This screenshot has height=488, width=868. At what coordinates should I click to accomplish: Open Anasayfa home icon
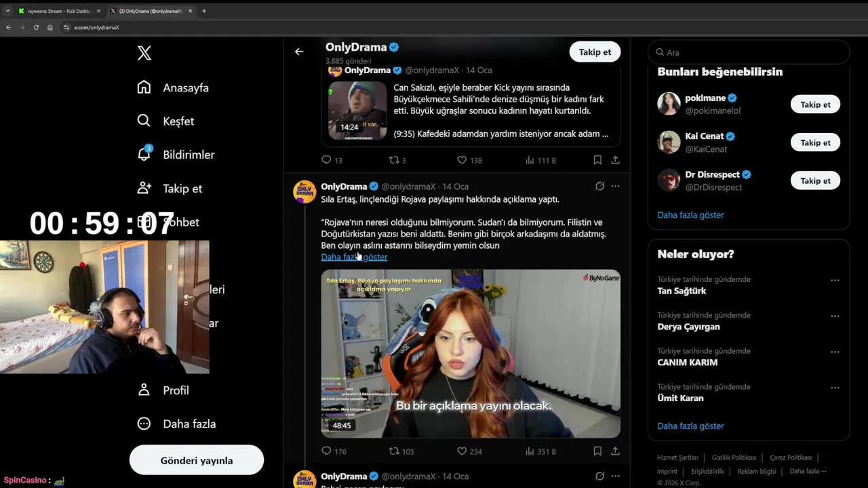coord(144,87)
